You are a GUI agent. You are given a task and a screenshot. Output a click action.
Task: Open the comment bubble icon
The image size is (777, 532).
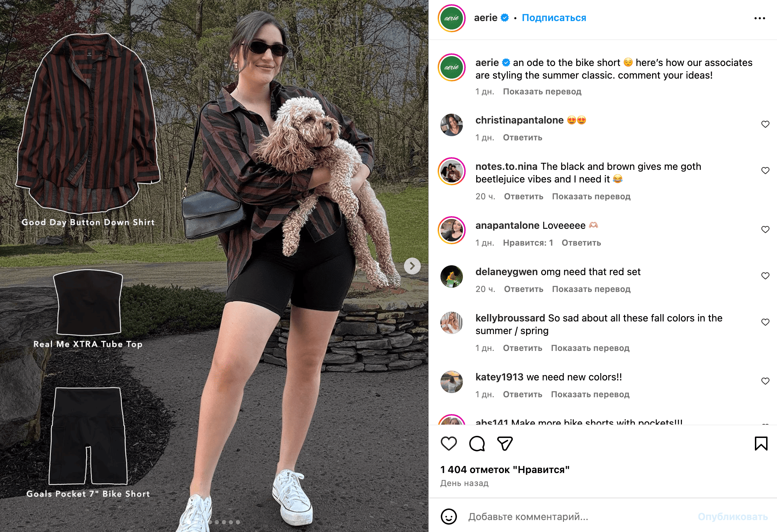tap(477, 444)
